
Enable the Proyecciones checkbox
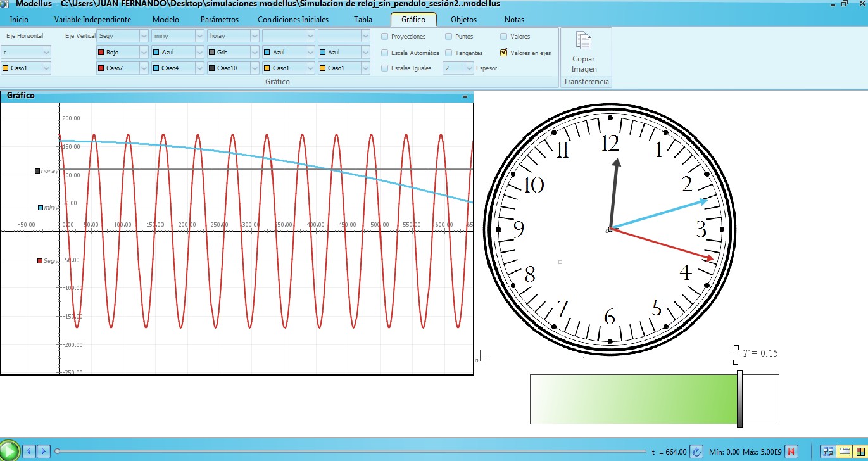click(x=385, y=37)
